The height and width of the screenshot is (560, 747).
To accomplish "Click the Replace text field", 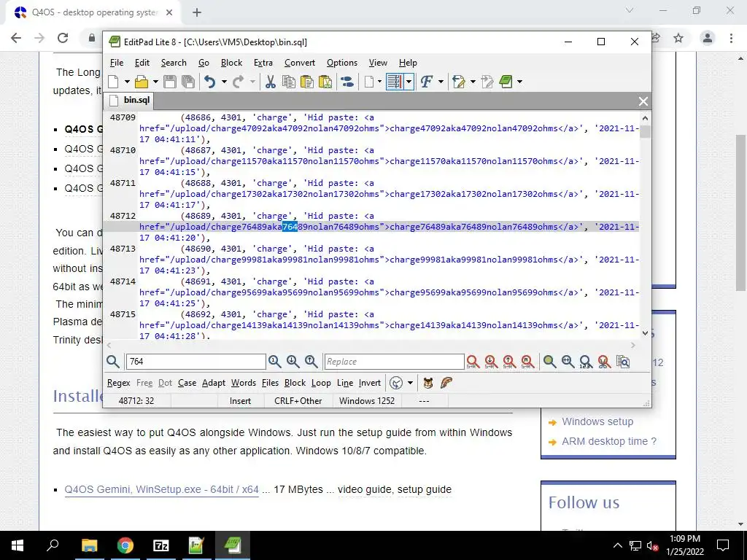I will click(394, 362).
